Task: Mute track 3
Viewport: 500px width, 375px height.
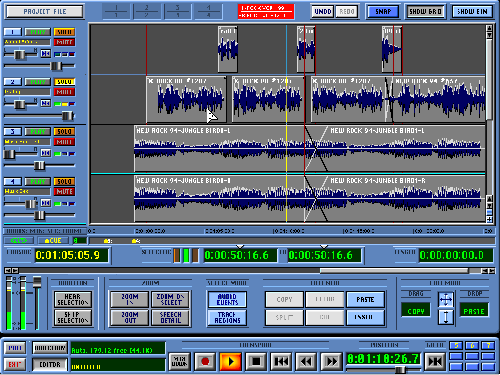Action: pos(64,142)
